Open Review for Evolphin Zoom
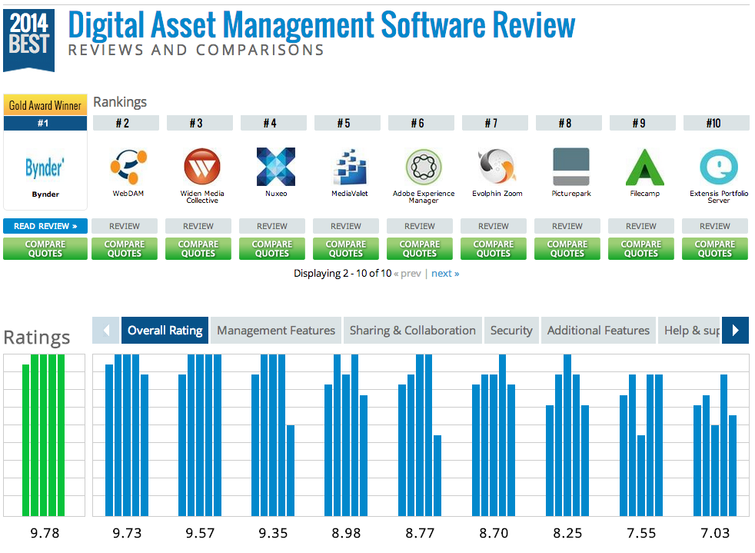Screen dimensions: 755x553 click(x=494, y=226)
